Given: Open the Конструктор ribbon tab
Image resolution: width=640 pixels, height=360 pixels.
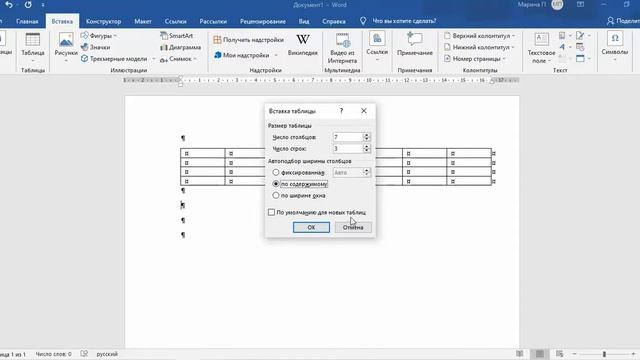Looking at the screenshot, I should pos(103,21).
